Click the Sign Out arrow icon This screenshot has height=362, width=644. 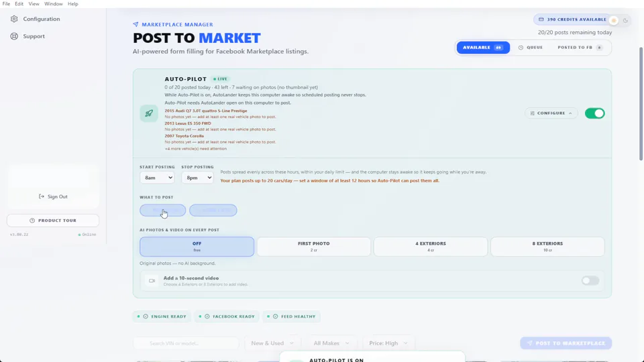(x=42, y=196)
